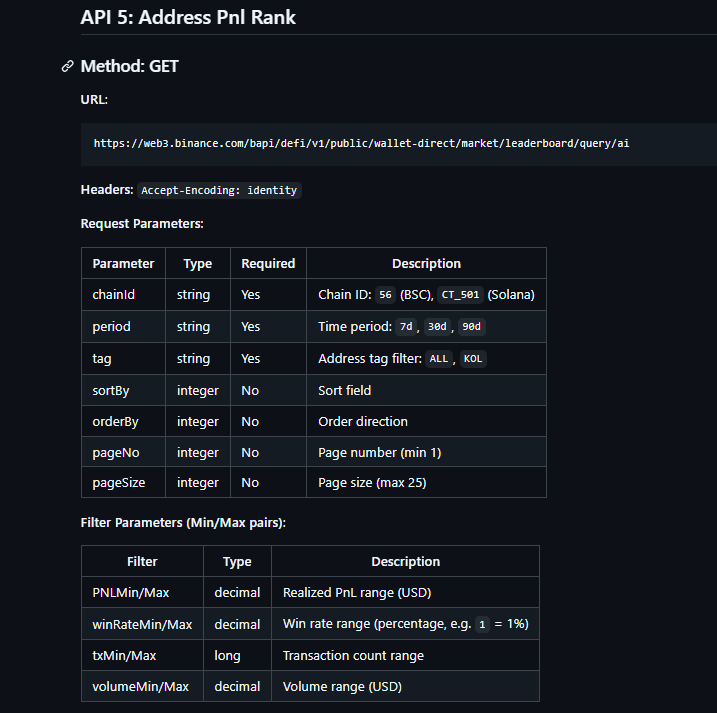The width and height of the screenshot is (717, 713).
Task: Click the Transaction count range cell
Action: coord(405,655)
